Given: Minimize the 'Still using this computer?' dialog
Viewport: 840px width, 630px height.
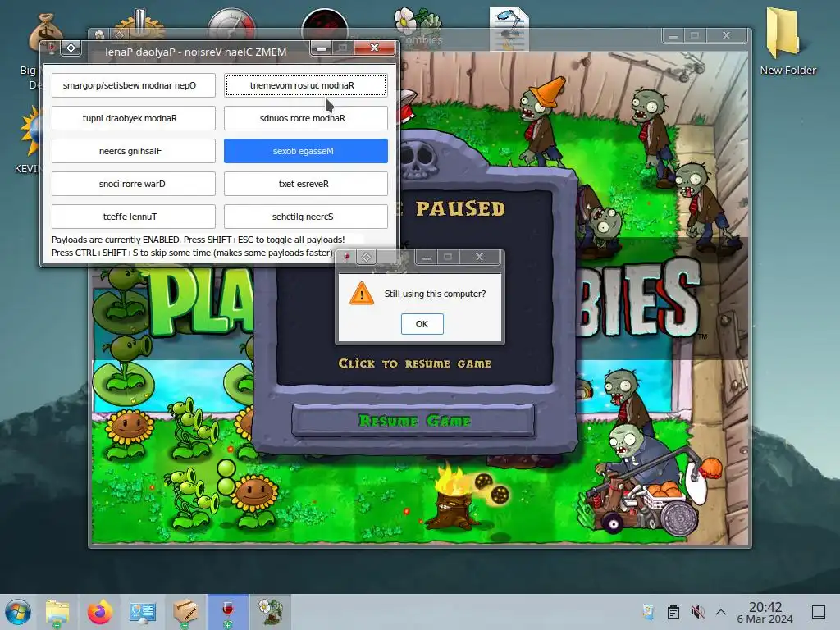Looking at the screenshot, I should click(x=427, y=258).
